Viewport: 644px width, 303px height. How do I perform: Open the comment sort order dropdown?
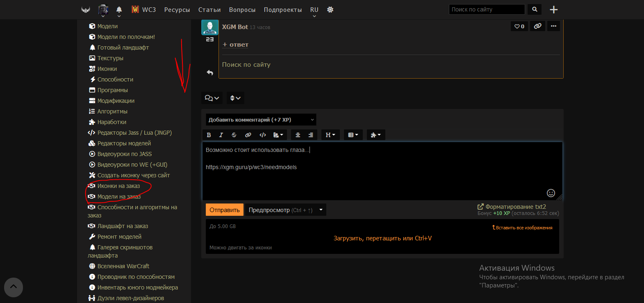tap(235, 98)
